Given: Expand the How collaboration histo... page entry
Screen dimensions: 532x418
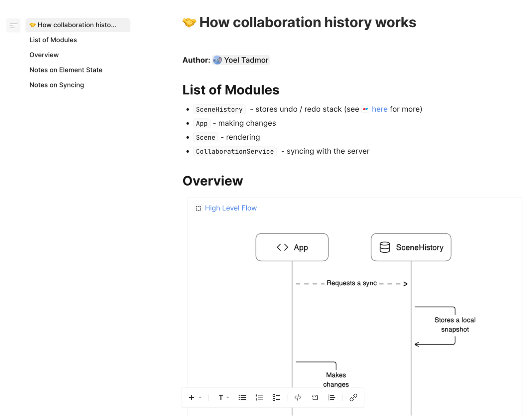Looking at the screenshot, I should click(77, 25).
